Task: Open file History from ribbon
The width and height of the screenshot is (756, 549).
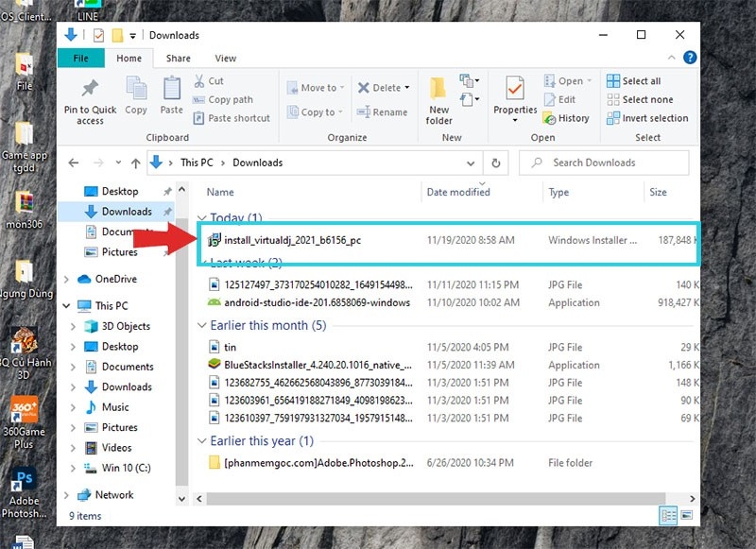Action: 566,118
